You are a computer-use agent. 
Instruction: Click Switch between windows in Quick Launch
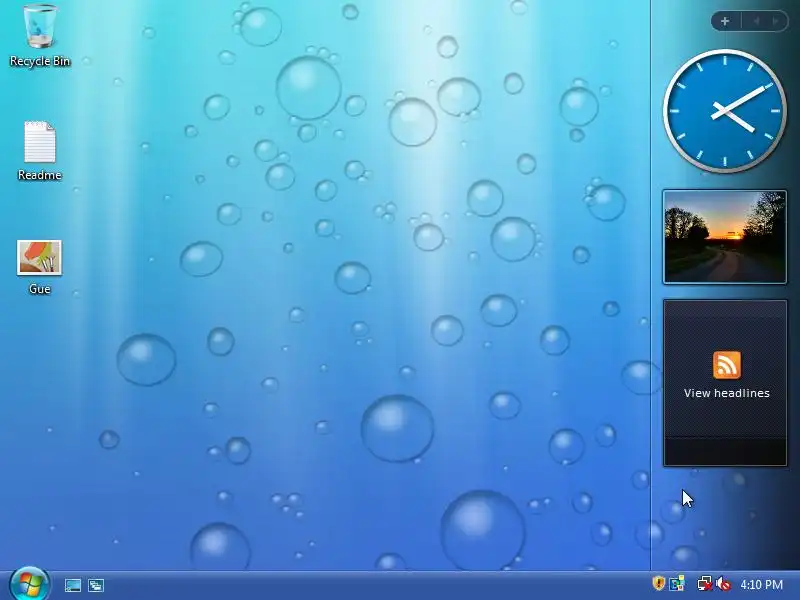96,585
